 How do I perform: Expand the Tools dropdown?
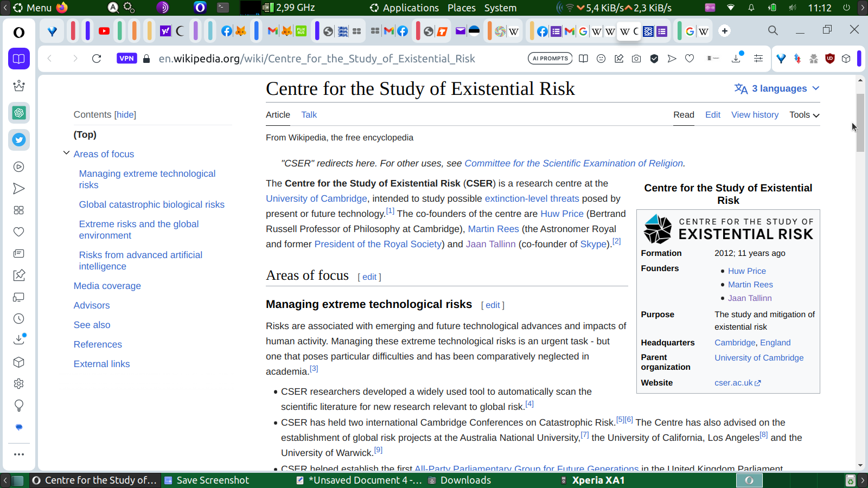(805, 115)
